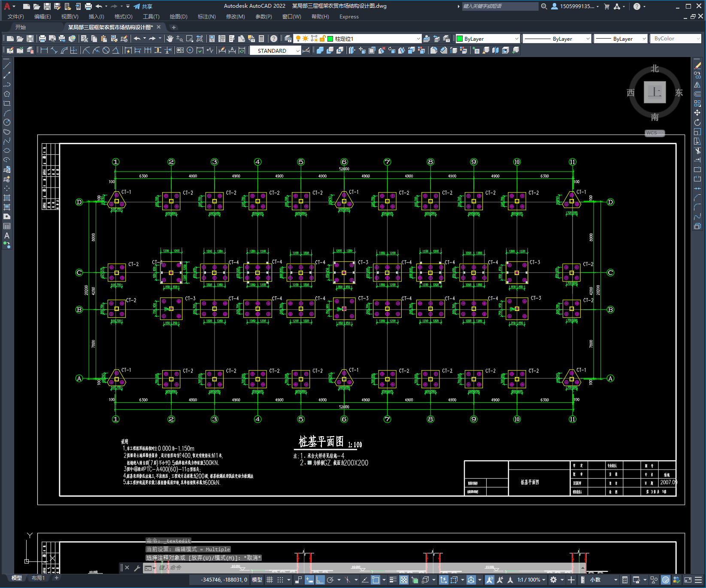Click the Plot print icon

click(x=42, y=39)
